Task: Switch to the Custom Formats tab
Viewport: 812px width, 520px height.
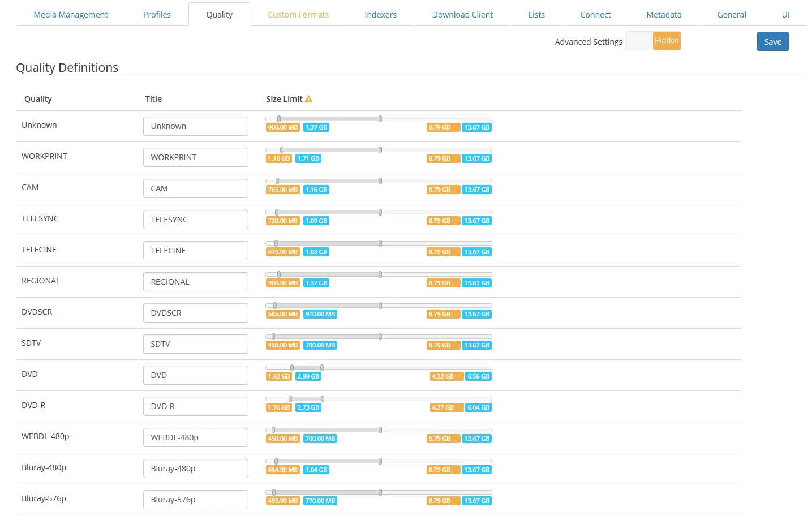Action: [x=298, y=14]
